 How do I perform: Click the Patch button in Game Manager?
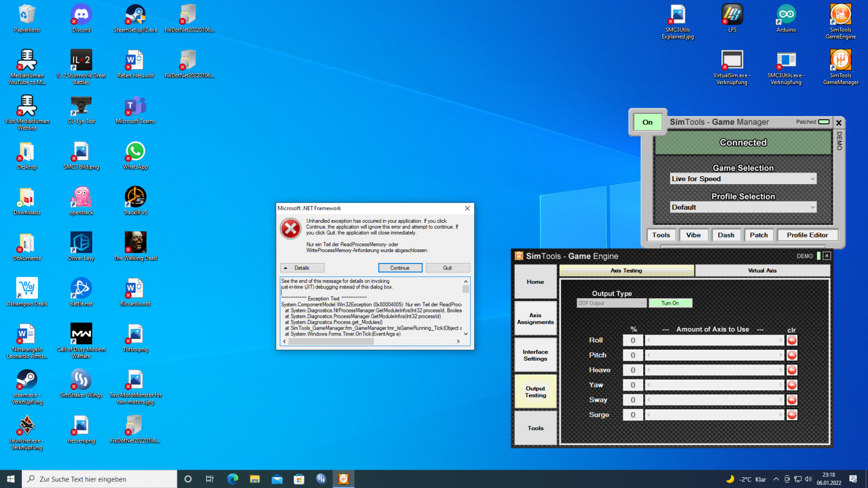pyautogui.click(x=758, y=235)
